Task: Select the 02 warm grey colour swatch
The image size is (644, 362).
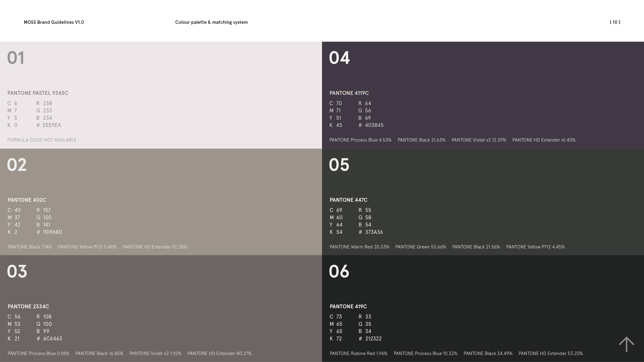Action: (x=161, y=202)
